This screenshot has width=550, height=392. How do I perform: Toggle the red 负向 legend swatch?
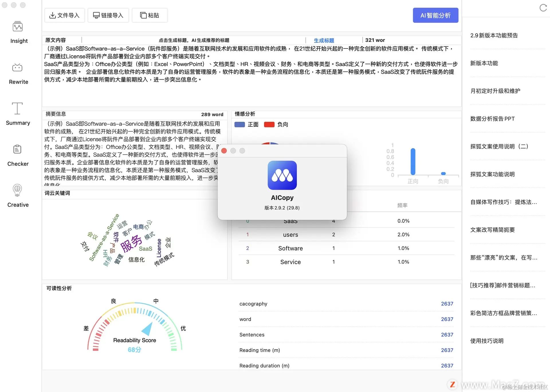tap(269, 125)
